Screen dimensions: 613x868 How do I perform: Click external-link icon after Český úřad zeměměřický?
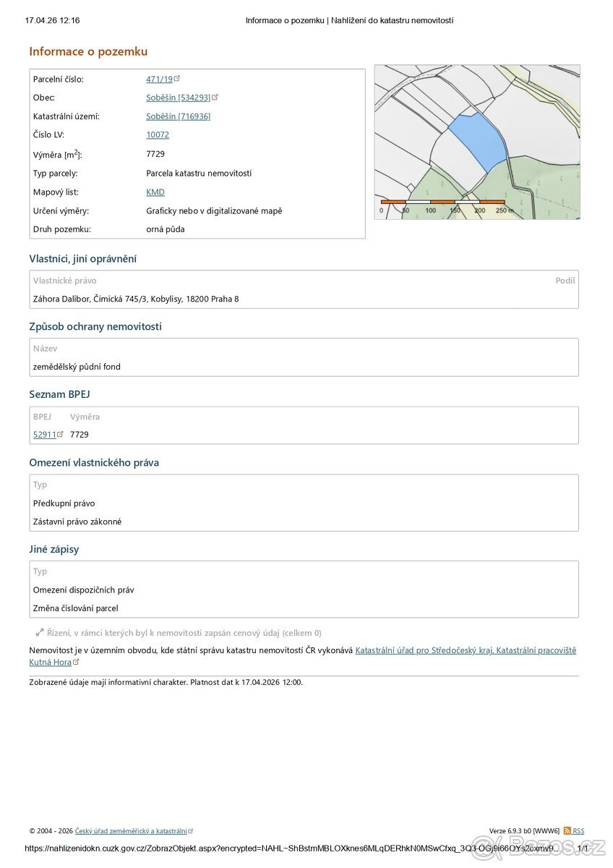coord(190,831)
